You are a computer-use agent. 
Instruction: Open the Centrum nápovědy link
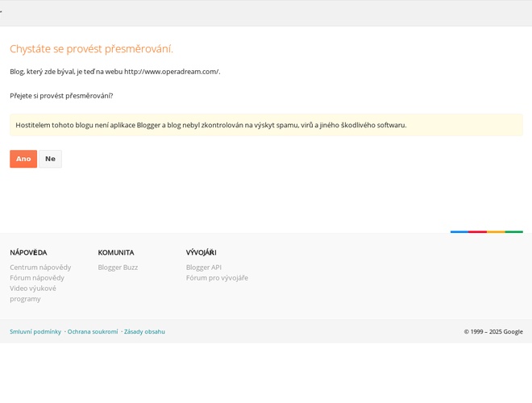pos(40,268)
